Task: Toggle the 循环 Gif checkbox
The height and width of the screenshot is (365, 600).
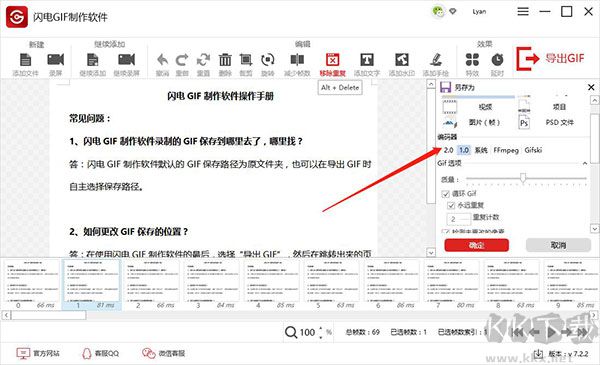Action: tap(445, 194)
